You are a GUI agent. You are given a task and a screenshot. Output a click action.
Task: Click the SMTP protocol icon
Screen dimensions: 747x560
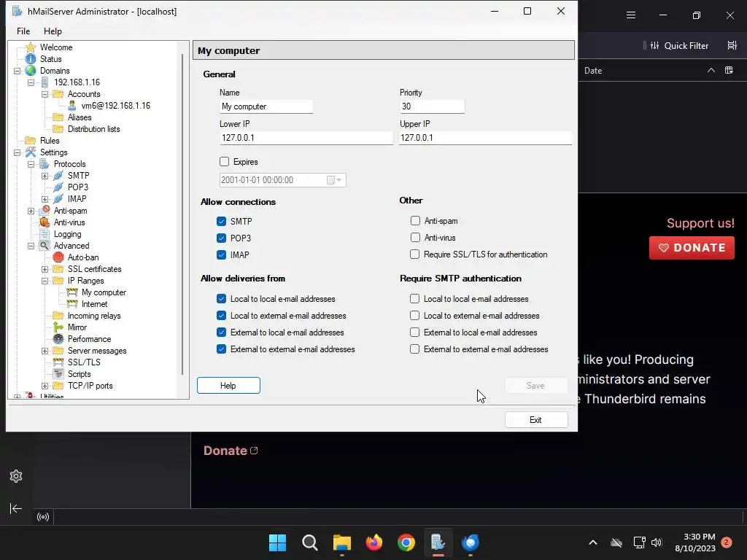[x=58, y=176]
